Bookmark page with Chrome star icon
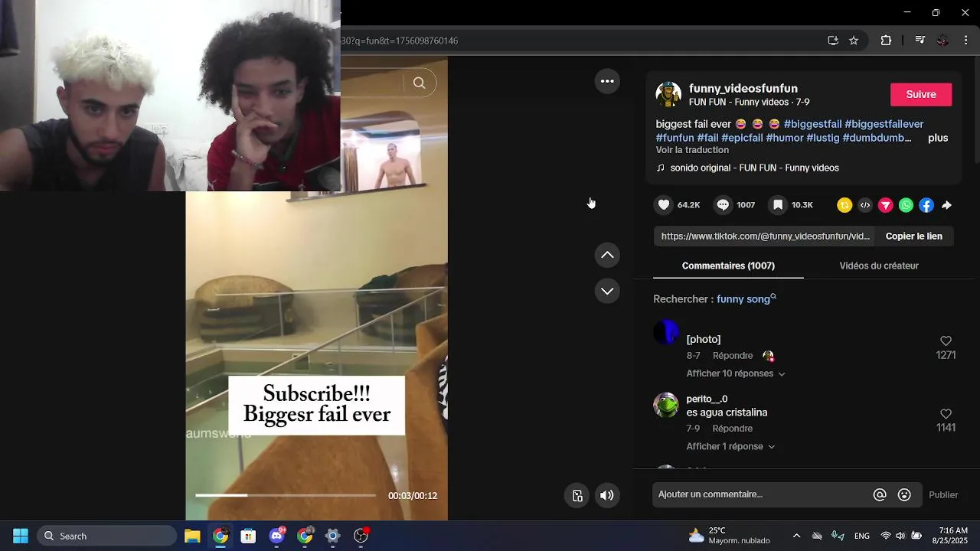The image size is (980, 551). 854,41
